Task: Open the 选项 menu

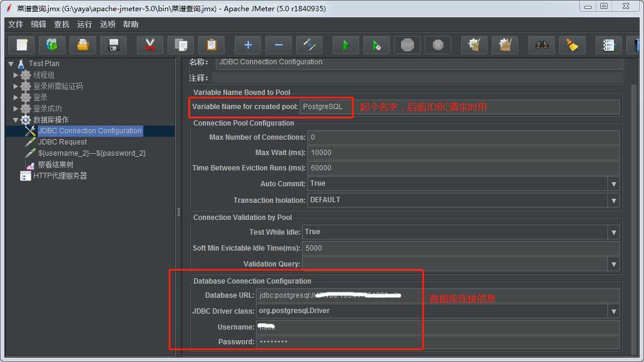Action: (107, 24)
